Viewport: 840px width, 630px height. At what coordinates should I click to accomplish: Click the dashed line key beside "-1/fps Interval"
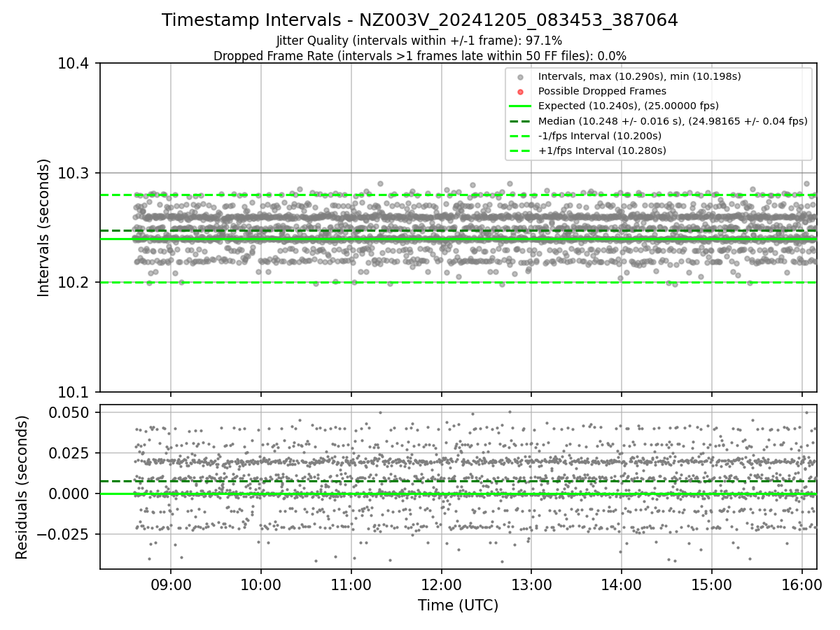tap(520, 136)
